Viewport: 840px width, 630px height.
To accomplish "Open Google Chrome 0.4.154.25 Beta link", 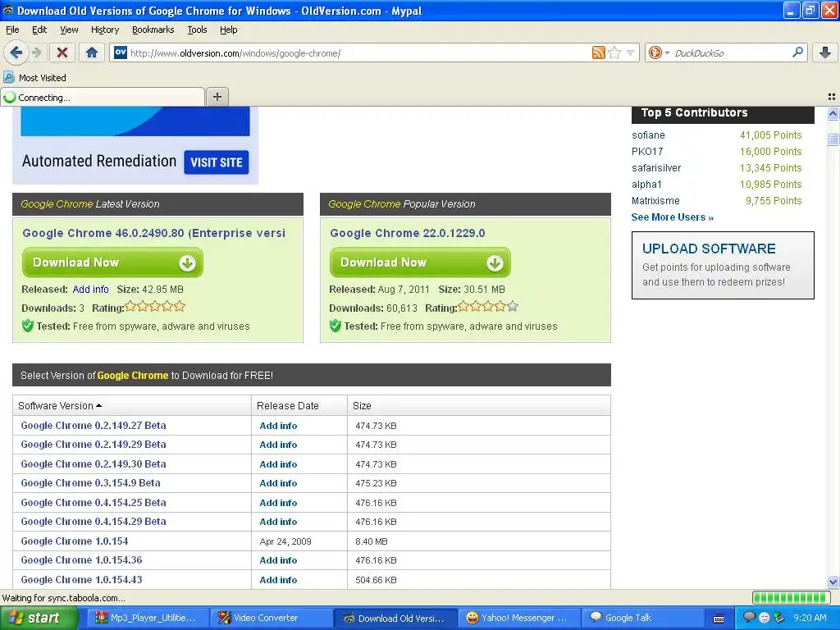I will tap(94, 503).
